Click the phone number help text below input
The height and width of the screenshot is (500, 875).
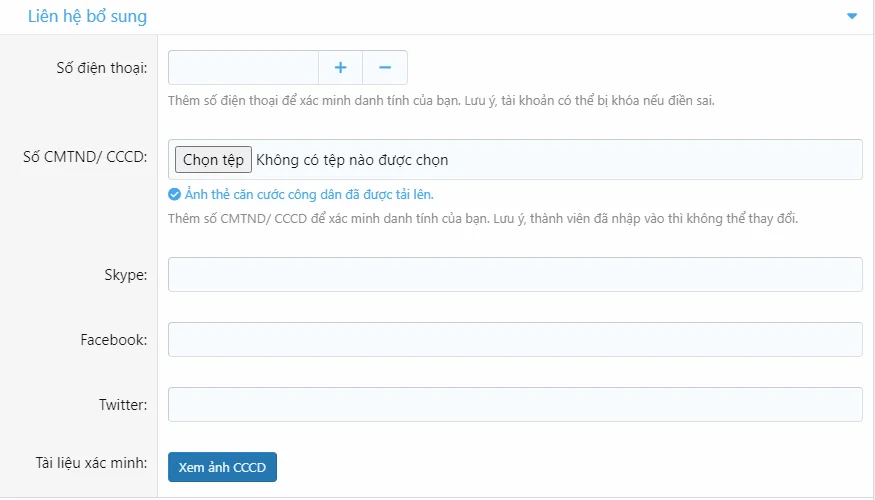click(441, 101)
